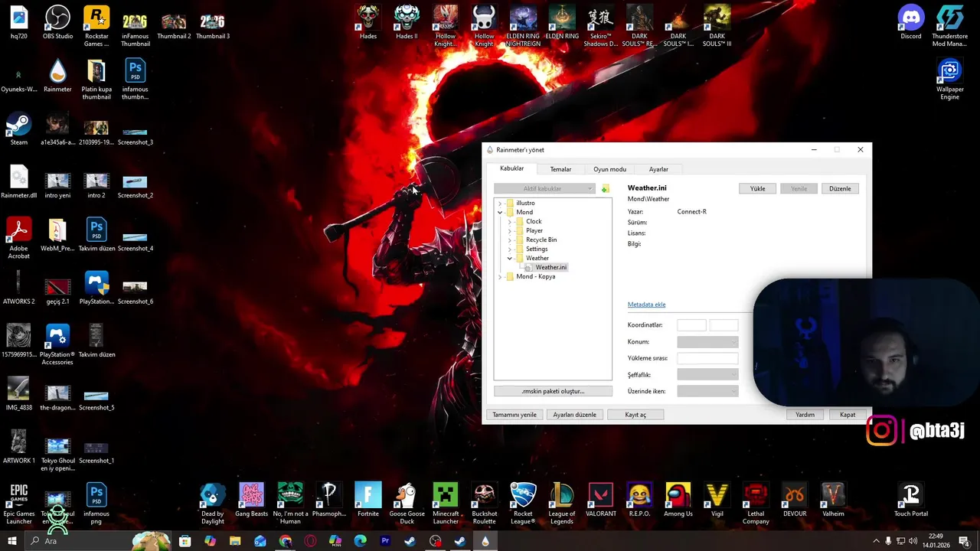Switch to the Kabuklar tab
Image resolution: width=980 pixels, height=551 pixels.
tap(512, 168)
